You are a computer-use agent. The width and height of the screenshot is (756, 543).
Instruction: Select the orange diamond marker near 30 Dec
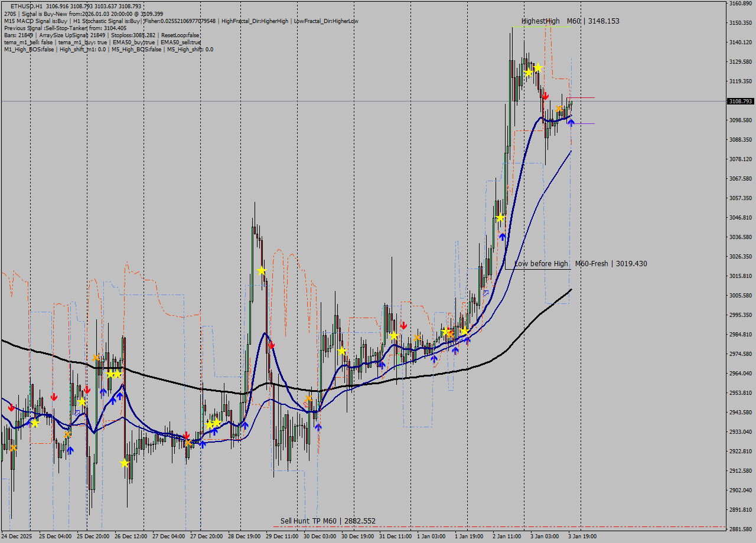308,399
